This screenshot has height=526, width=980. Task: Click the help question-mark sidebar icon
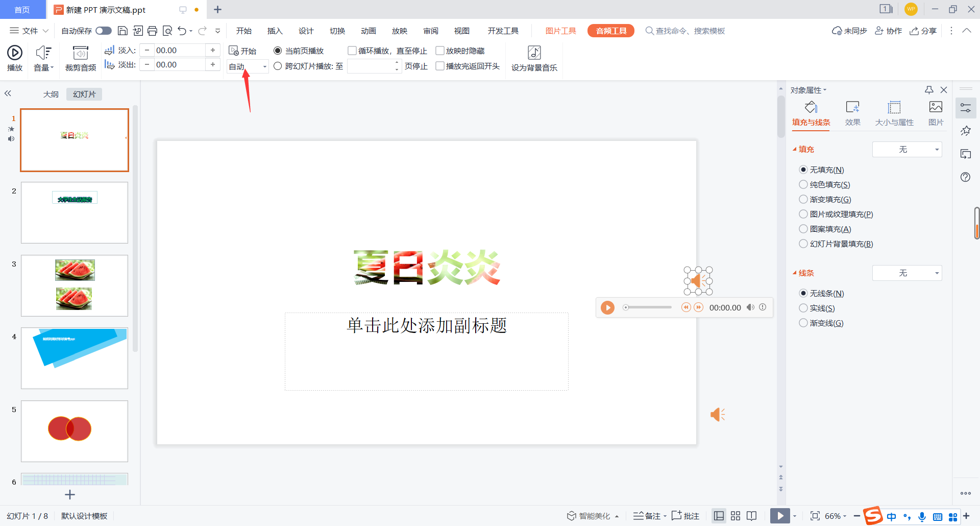[966, 177]
